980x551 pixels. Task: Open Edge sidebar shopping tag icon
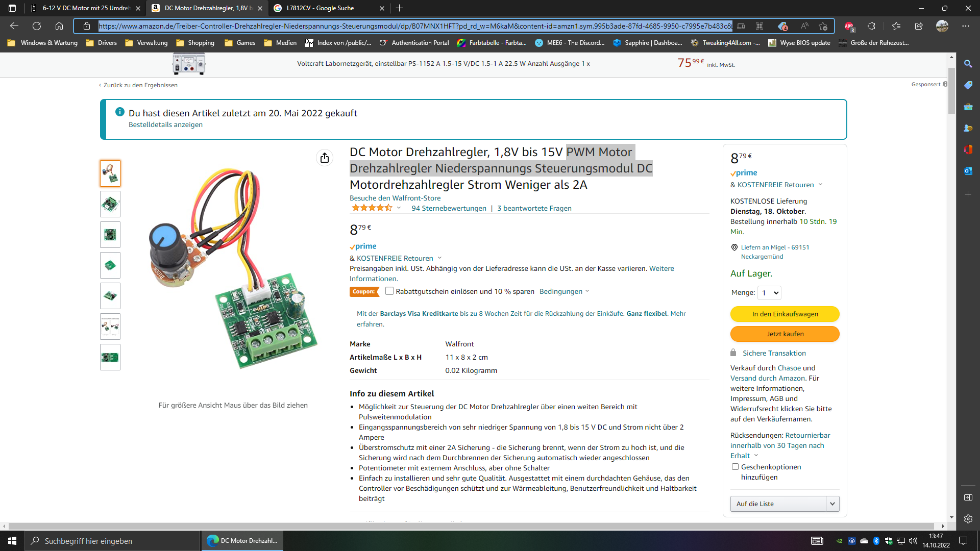(968, 85)
